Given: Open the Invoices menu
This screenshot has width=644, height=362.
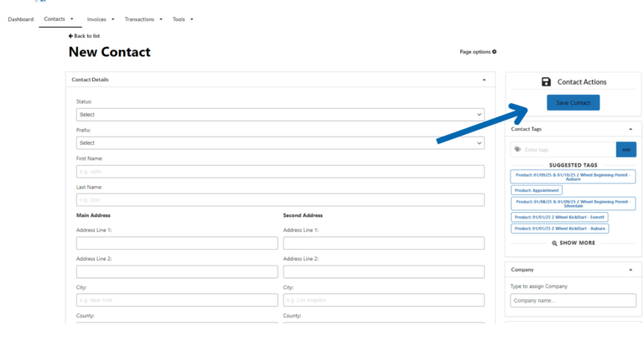Looking at the screenshot, I should point(100,18).
